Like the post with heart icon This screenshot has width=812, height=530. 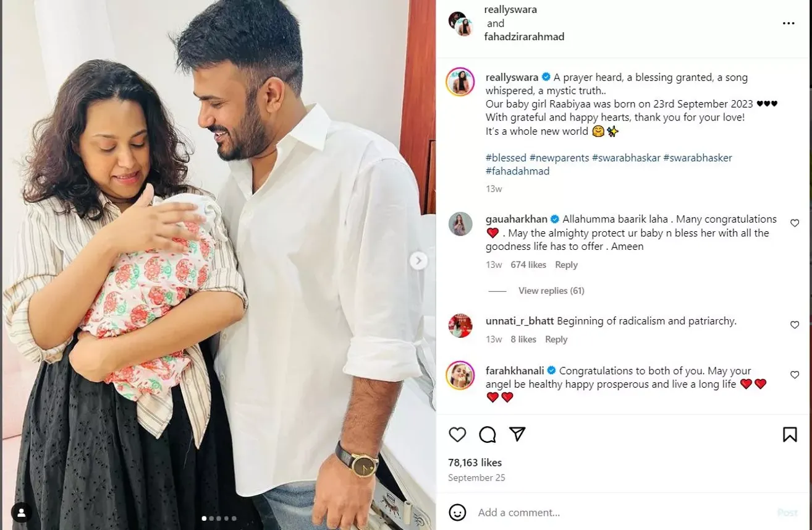pyautogui.click(x=457, y=435)
